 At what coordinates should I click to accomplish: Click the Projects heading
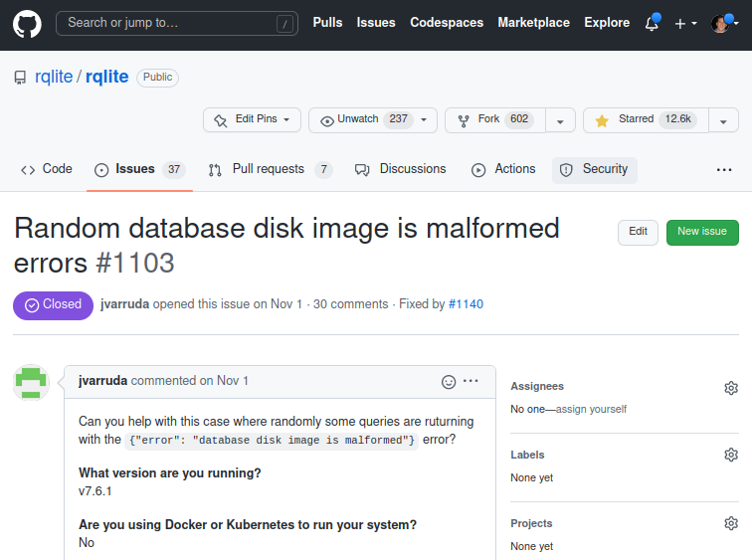531,523
